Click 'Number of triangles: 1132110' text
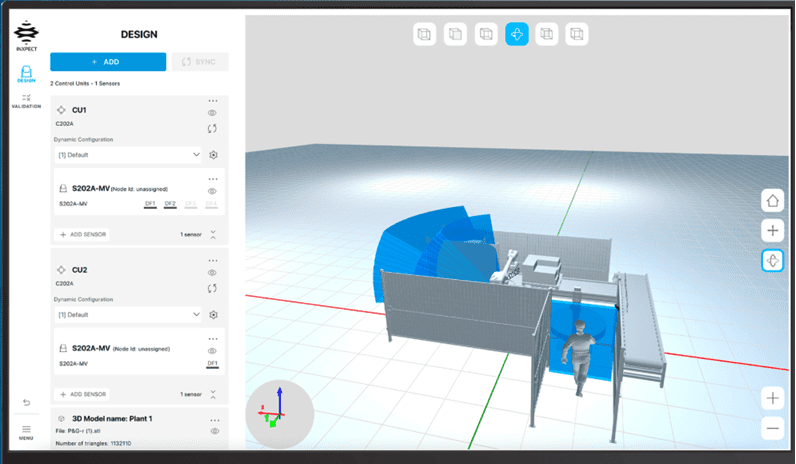796x464 pixels. tap(93, 443)
